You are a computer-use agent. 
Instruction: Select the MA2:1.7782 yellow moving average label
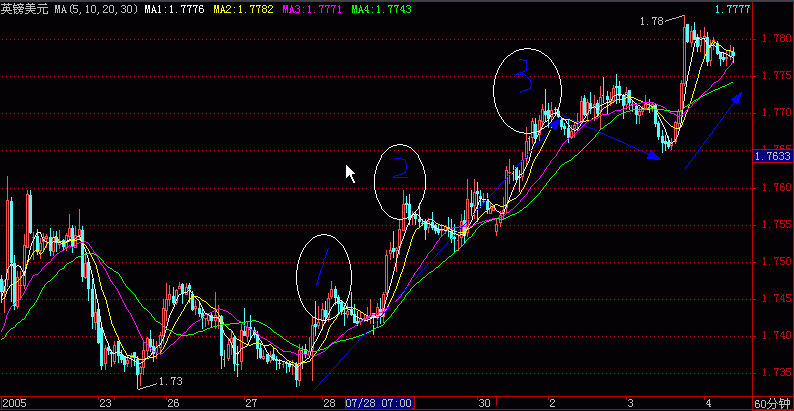244,9
